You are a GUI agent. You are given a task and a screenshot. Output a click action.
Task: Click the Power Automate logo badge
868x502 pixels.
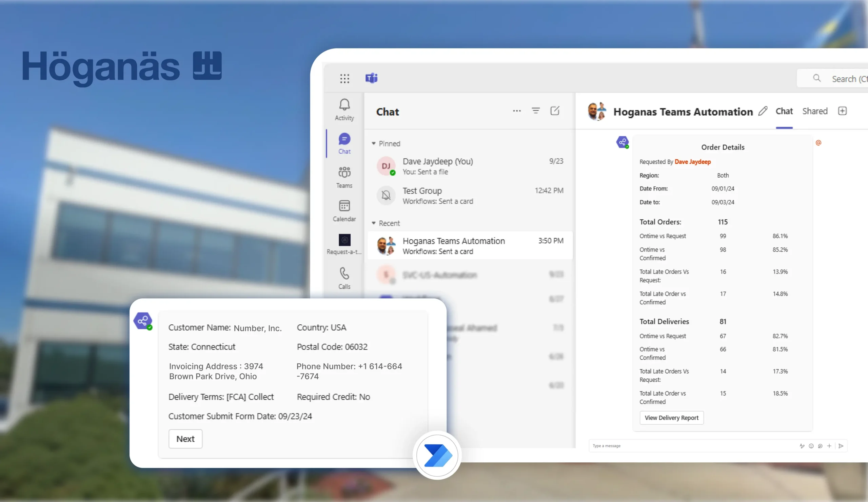pos(437,455)
